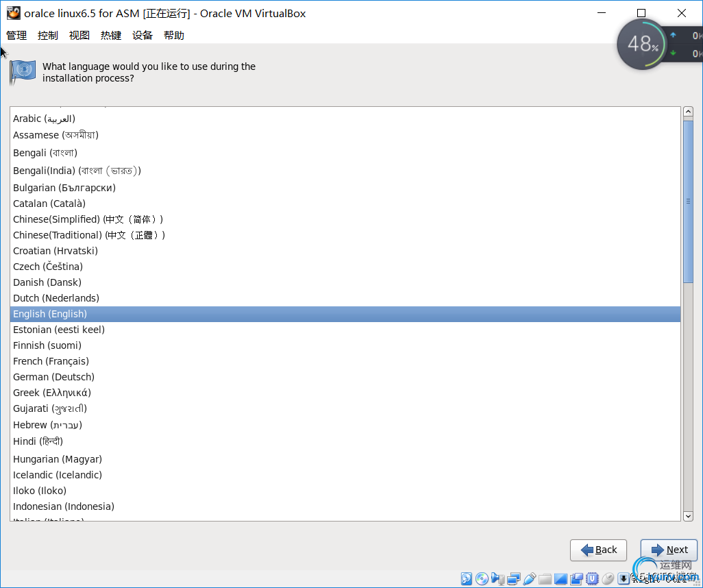Select Chinese(Traditional) language
This screenshot has height=588, width=703.
pyautogui.click(x=345, y=235)
